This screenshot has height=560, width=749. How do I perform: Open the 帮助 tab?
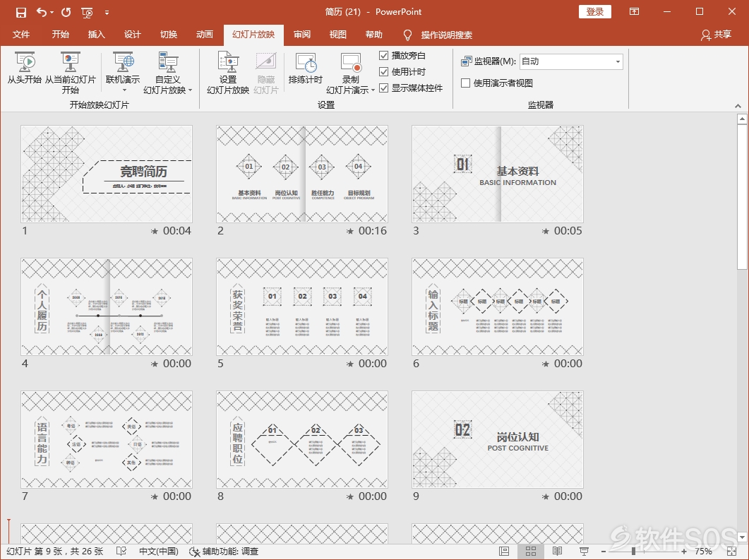click(x=374, y=35)
